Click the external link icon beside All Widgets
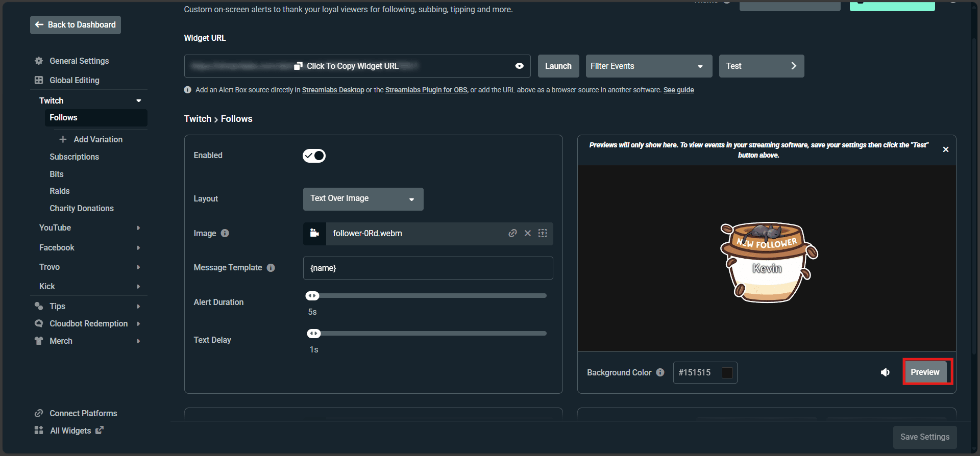 (100, 430)
